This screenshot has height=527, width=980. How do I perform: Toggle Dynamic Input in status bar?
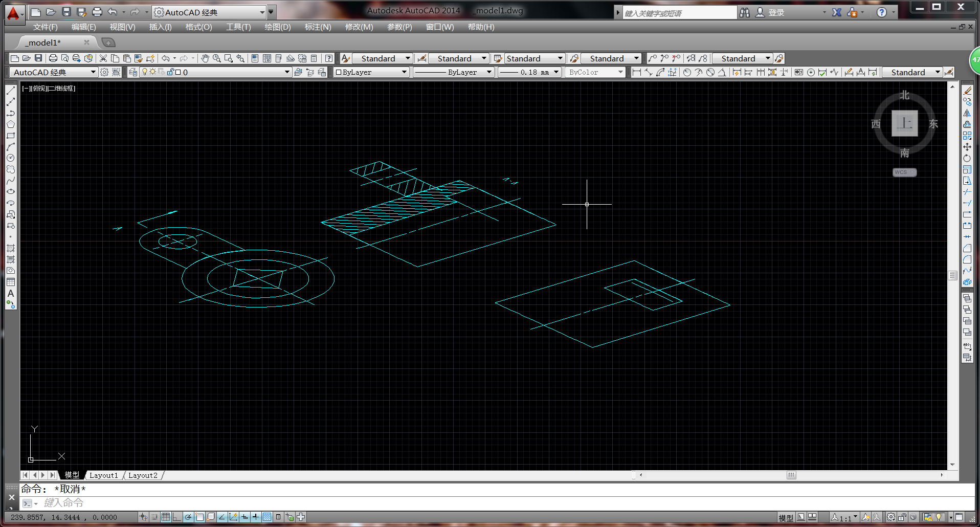pyautogui.click(x=244, y=517)
